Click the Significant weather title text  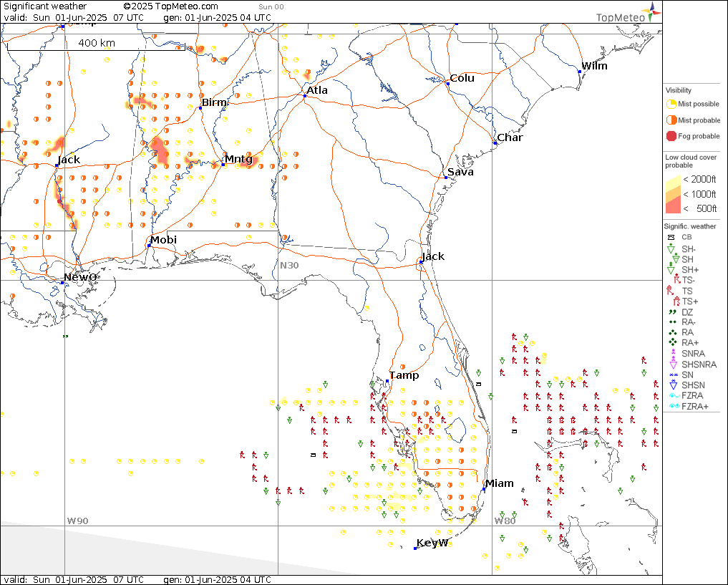click(45, 6)
